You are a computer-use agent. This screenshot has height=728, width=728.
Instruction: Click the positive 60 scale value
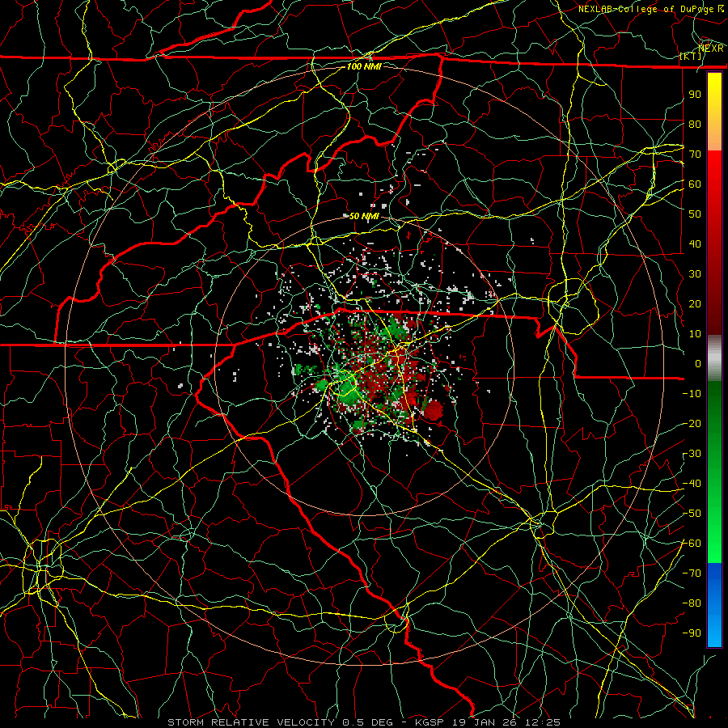[x=695, y=184]
